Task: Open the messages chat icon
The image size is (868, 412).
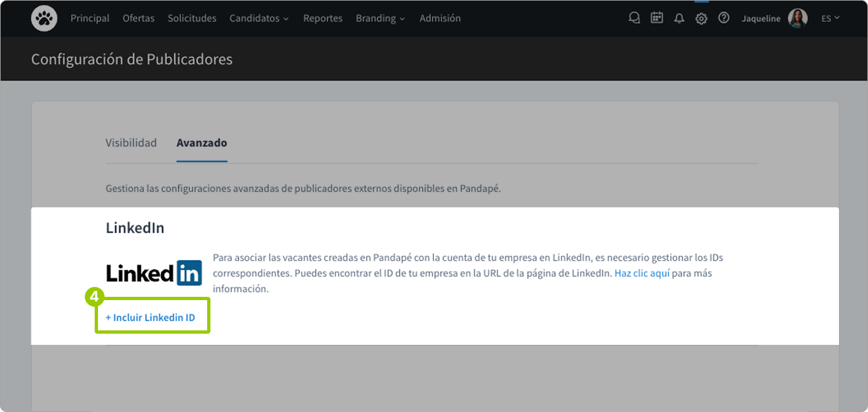Action: tap(634, 18)
